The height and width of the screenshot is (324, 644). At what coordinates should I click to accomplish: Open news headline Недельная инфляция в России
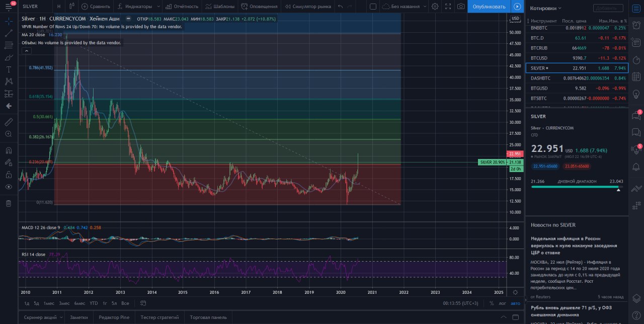[574, 246]
